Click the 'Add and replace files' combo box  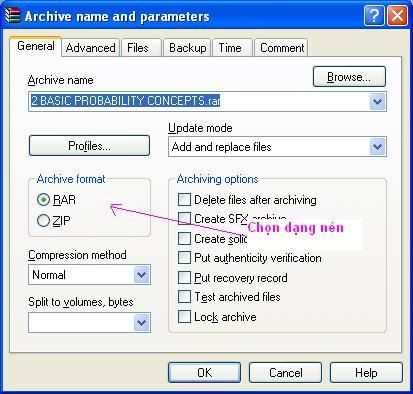pyautogui.click(x=277, y=146)
